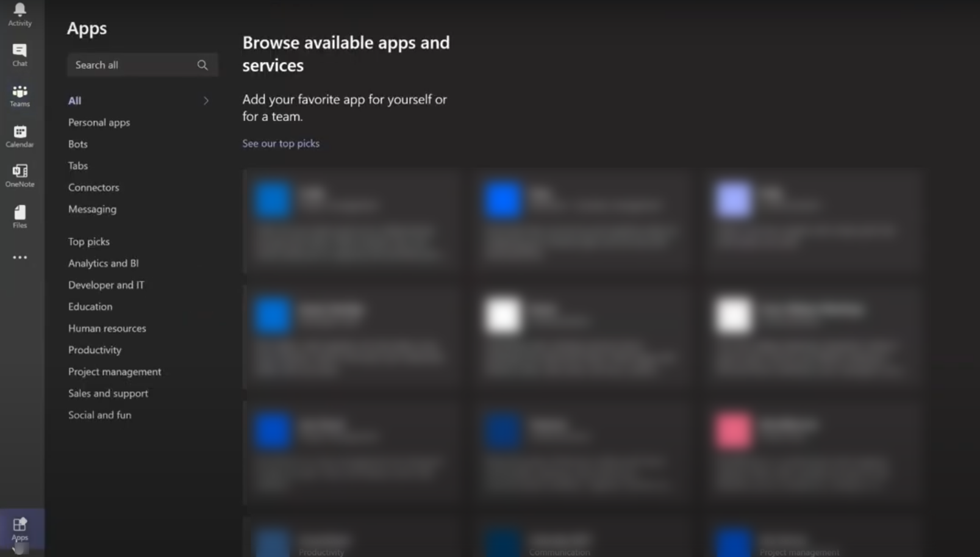Image resolution: width=980 pixels, height=557 pixels.
Task: Select the Apps icon in the rail
Action: tap(20, 528)
